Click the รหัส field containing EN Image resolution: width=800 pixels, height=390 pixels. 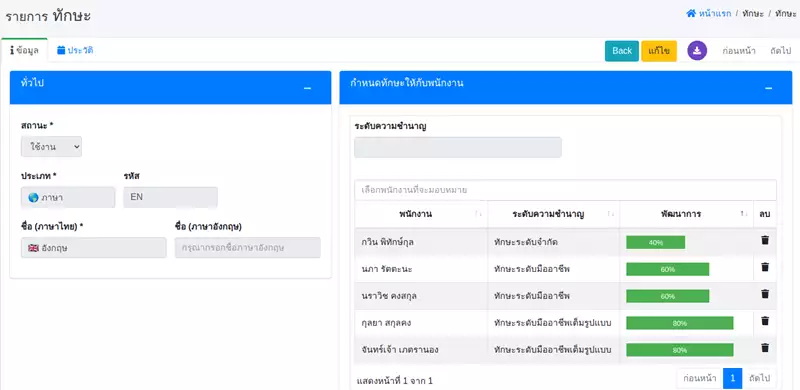coord(170,197)
